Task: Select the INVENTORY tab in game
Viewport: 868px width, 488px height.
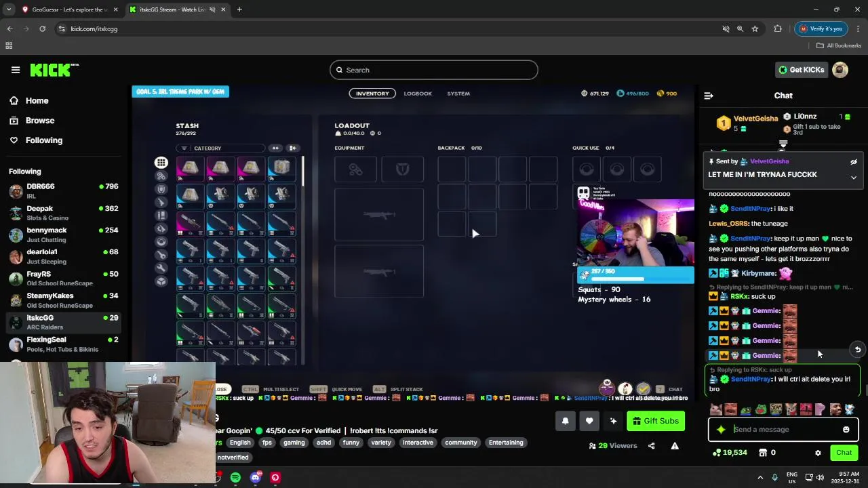Action: point(372,94)
